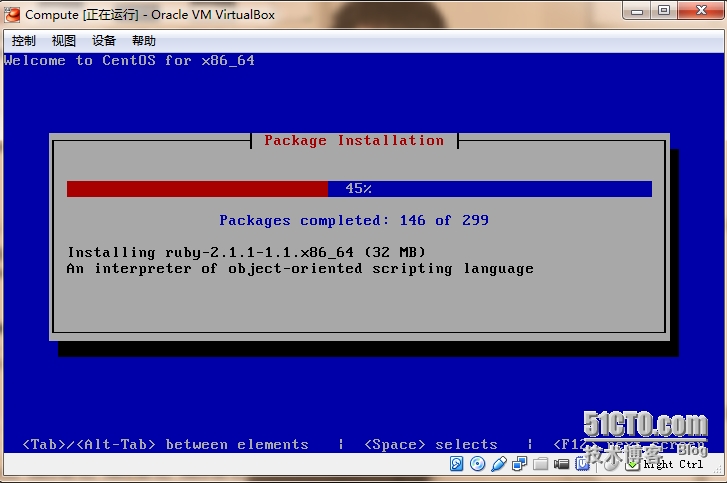Click the 'Installing ruby-2.1.1-1.1.x86_64' line
The width and height of the screenshot is (727, 483).
point(246,252)
